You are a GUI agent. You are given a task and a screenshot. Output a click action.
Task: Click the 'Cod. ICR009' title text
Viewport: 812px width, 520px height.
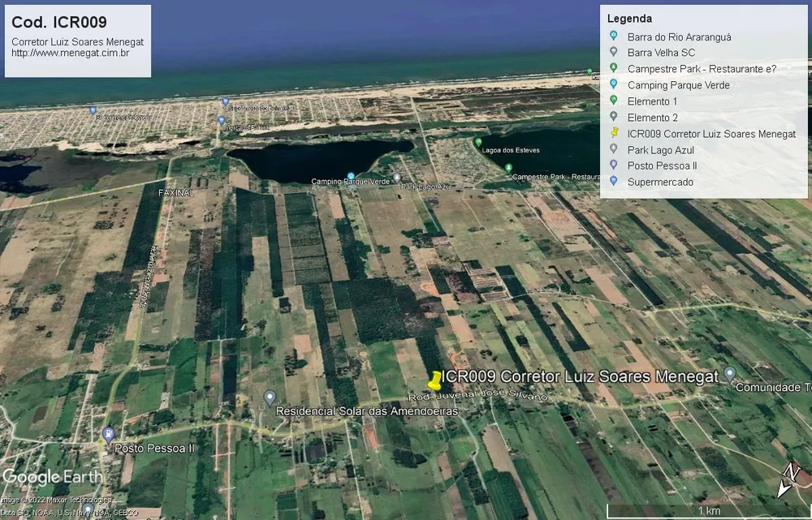pyautogui.click(x=59, y=22)
